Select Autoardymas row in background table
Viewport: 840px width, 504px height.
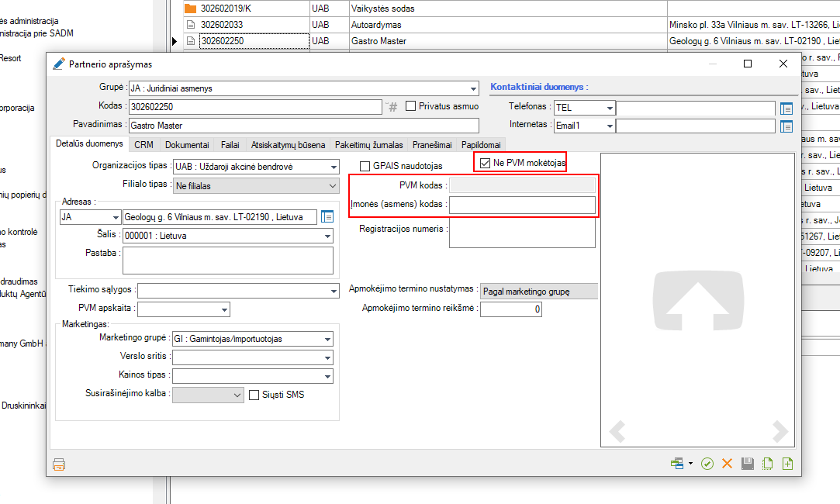tap(508, 25)
